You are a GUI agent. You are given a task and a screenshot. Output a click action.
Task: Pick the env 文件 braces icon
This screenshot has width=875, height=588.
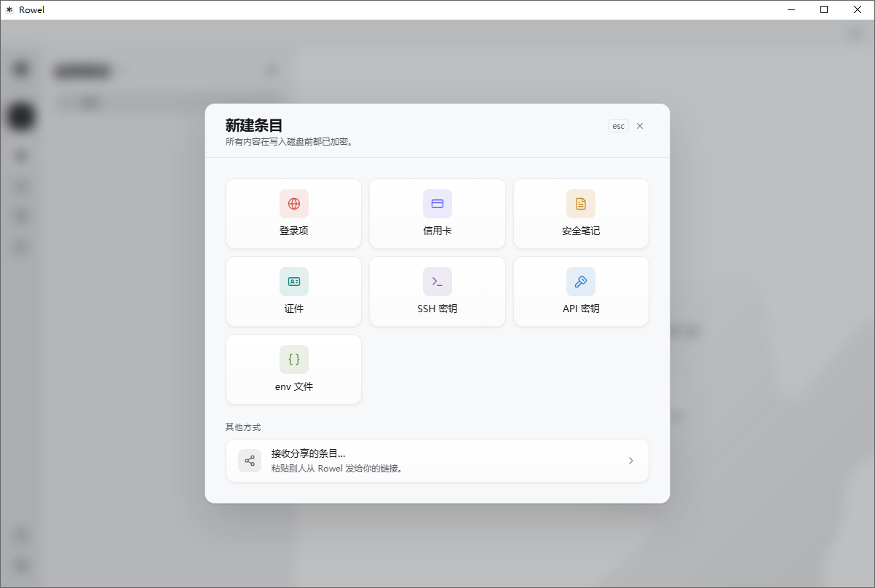click(x=293, y=359)
